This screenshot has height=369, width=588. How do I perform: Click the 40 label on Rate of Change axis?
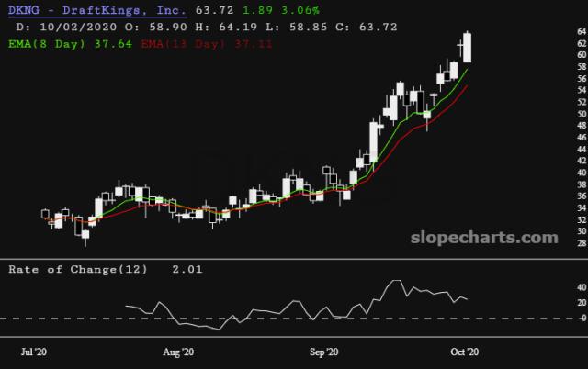[556, 285]
